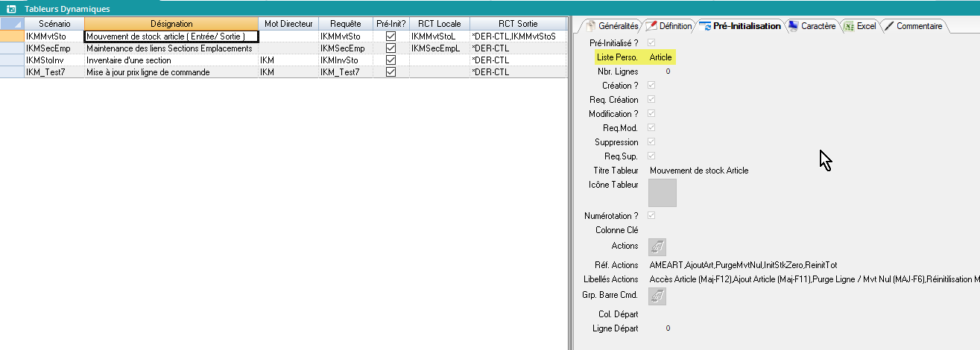This screenshot has height=350, width=980.
Task: Toggle Pré-Init checkbox for IKMMvtSto row
Action: pos(391,36)
